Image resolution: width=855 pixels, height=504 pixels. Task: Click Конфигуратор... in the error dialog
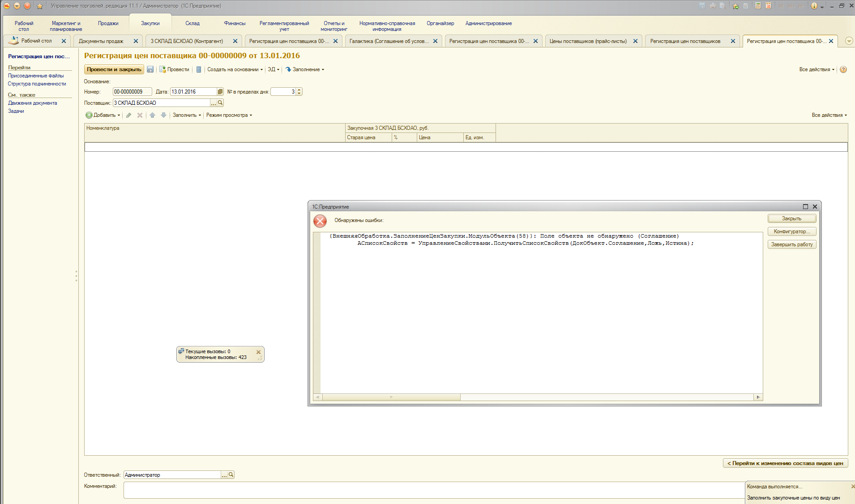pyautogui.click(x=792, y=231)
